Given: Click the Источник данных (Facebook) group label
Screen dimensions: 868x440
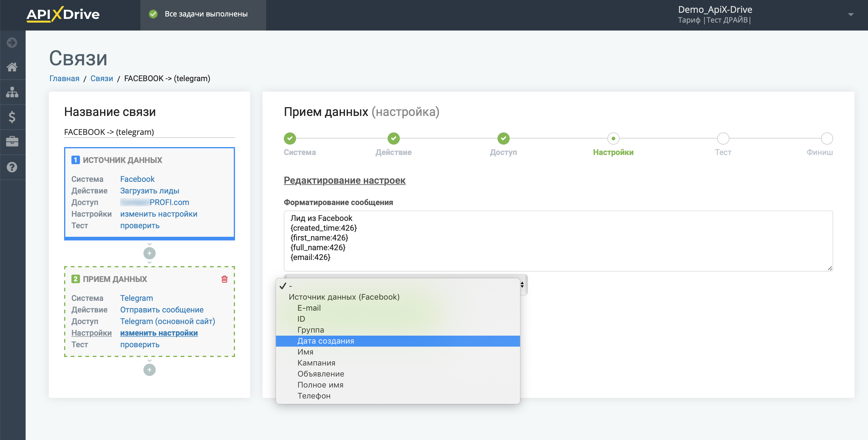Looking at the screenshot, I should pyautogui.click(x=344, y=297).
